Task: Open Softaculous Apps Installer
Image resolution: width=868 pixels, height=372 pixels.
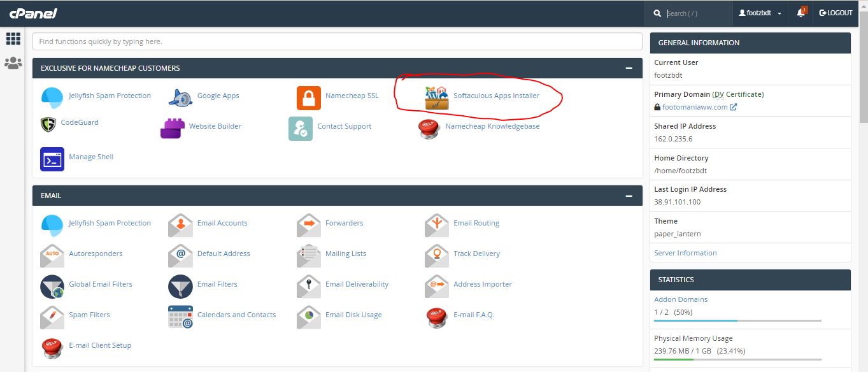Action: (497, 96)
